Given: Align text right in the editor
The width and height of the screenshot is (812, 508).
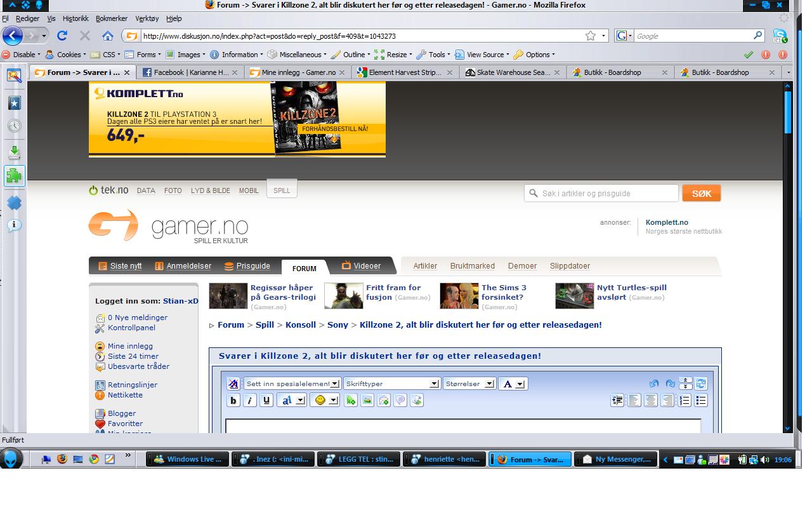Looking at the screenshot, I should coord(667,400).
